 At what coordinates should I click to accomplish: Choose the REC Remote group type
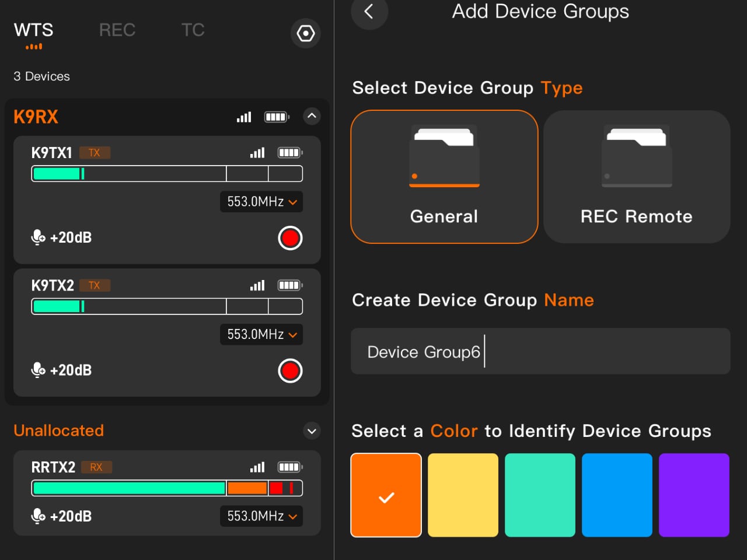[x=637, y=177]
